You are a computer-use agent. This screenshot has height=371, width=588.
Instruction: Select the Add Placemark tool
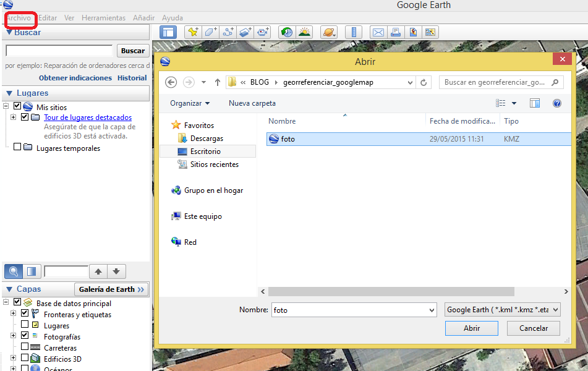(192, 32)
